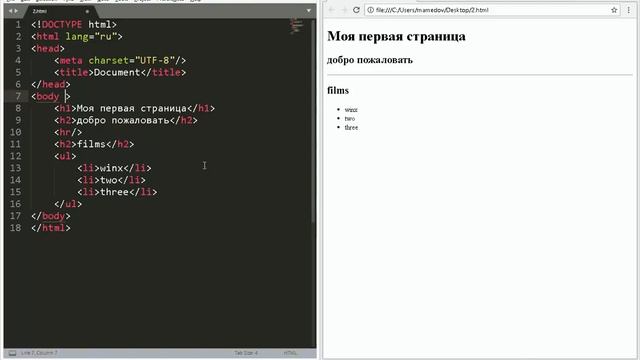This screenshot has height=360, width=640.
Task: Open Chrome's three-dot menu
Action: pos(629,10)
